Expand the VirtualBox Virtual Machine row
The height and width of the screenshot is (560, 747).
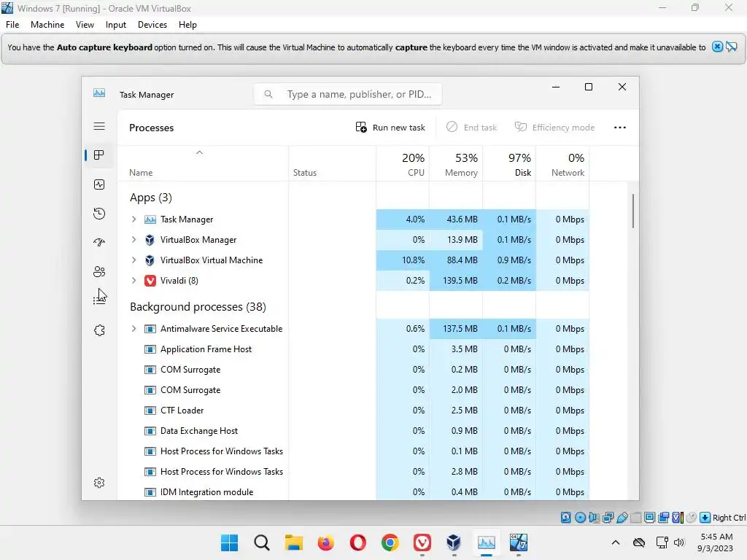click(134, 260)
